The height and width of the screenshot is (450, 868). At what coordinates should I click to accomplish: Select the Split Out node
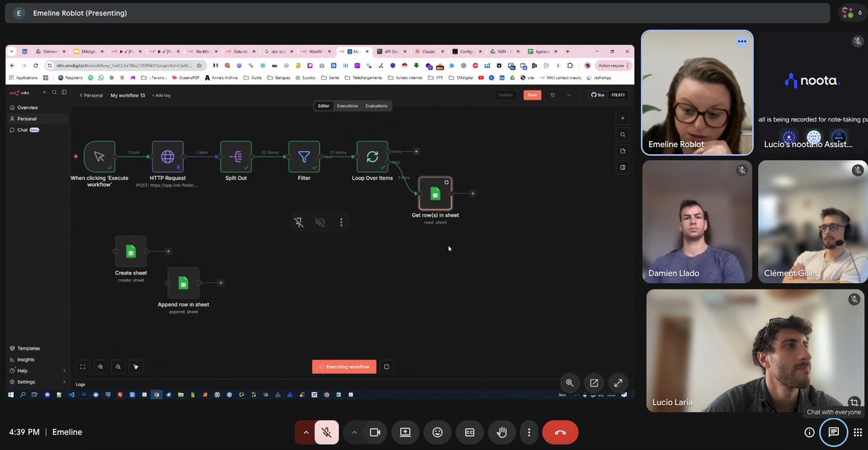point(236,156)
